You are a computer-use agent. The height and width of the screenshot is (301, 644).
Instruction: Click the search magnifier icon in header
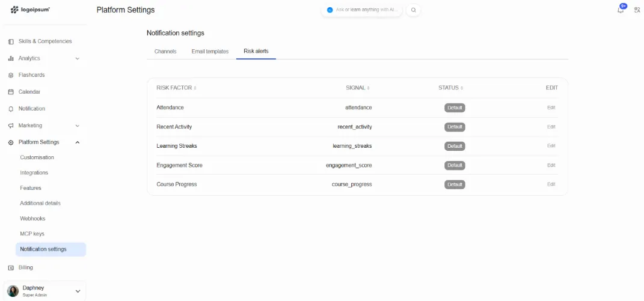click(x=413, y=10)
